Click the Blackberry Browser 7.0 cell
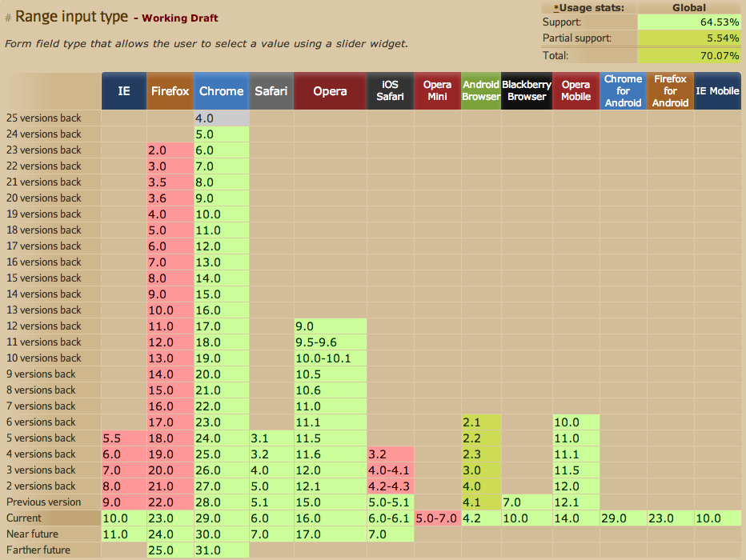Viewport: 746px width, 560px height. 527,502
